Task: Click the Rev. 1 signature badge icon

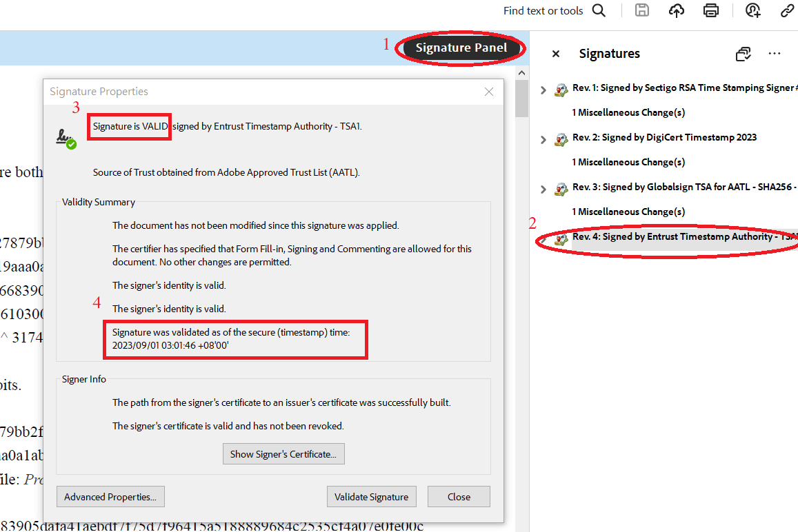Action: click(561, 90)
